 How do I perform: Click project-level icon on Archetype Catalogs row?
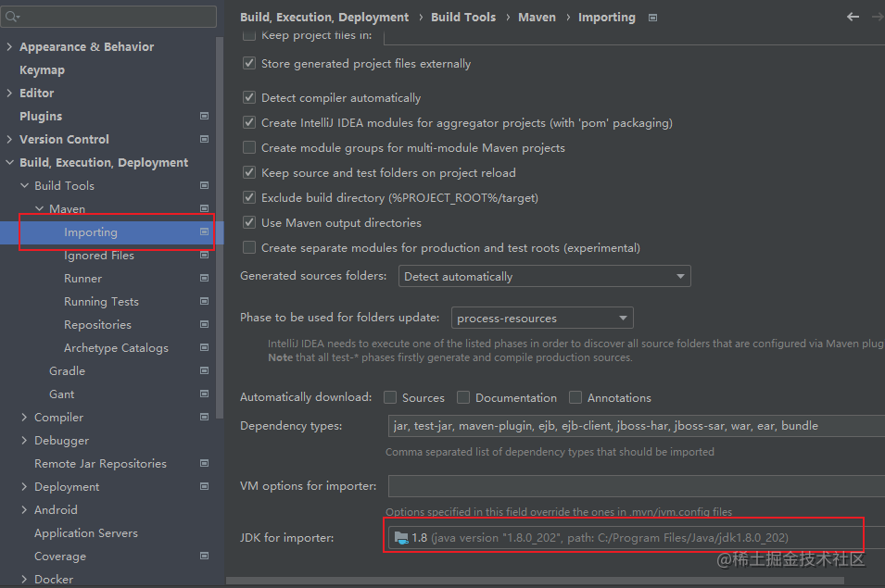204,347
